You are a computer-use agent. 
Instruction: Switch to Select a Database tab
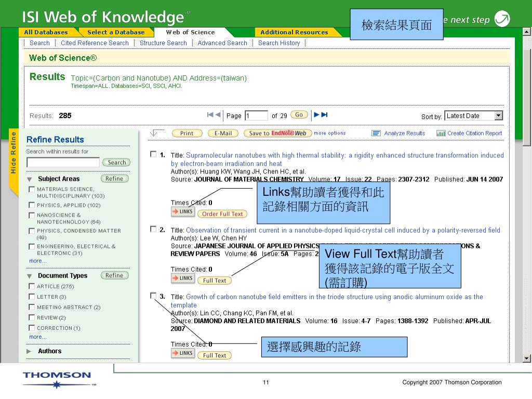pos(116,32)
